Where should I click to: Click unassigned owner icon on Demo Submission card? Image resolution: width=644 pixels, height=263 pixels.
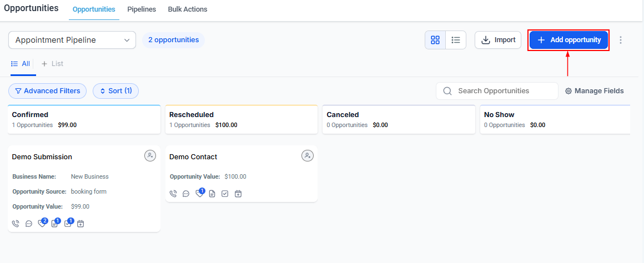pos(150,156)
